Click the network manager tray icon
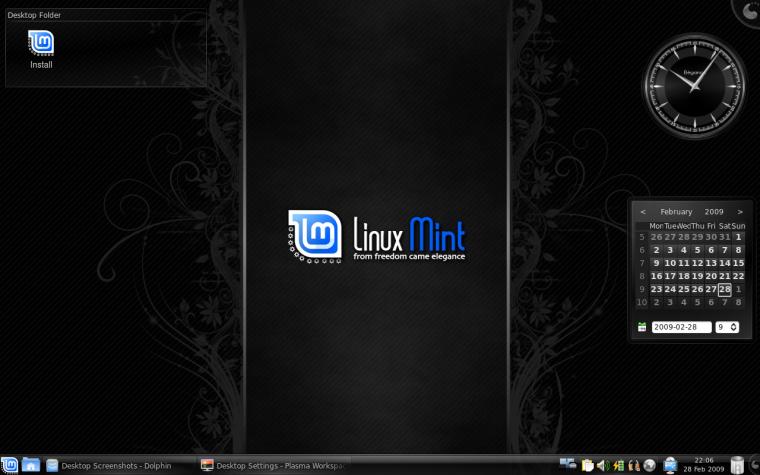Screen dimensions: 760x475 pyautogui.click(x=568, y=464)
